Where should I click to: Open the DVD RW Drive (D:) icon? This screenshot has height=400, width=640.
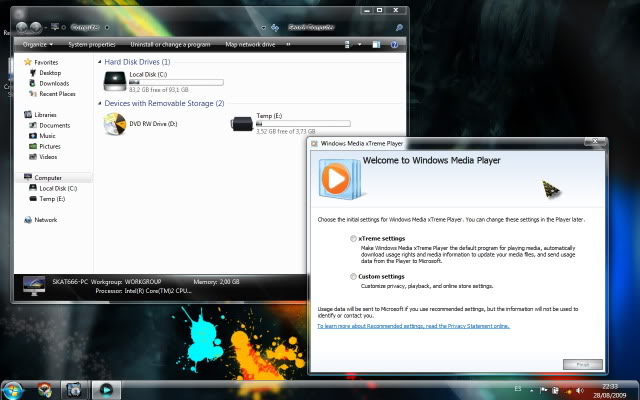[x=115, y=124]
